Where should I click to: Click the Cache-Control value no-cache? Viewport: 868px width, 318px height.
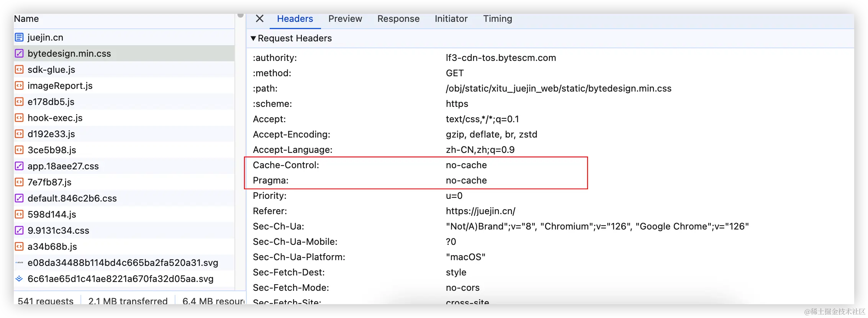[466, 165]
